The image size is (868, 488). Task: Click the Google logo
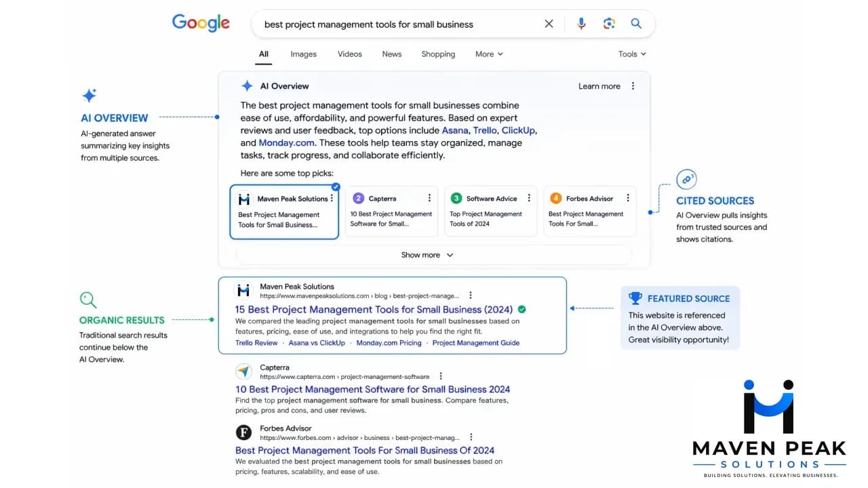[201, 23]
